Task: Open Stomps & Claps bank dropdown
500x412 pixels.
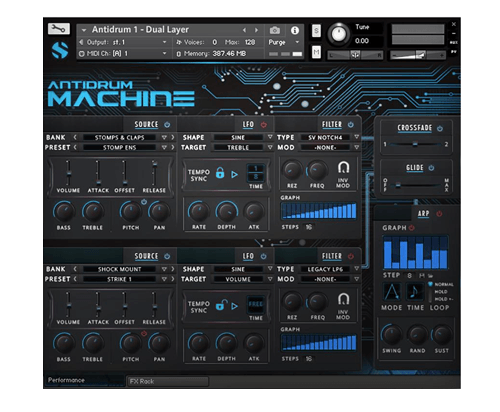Action: pyautogui.click(x=164, y=137)
